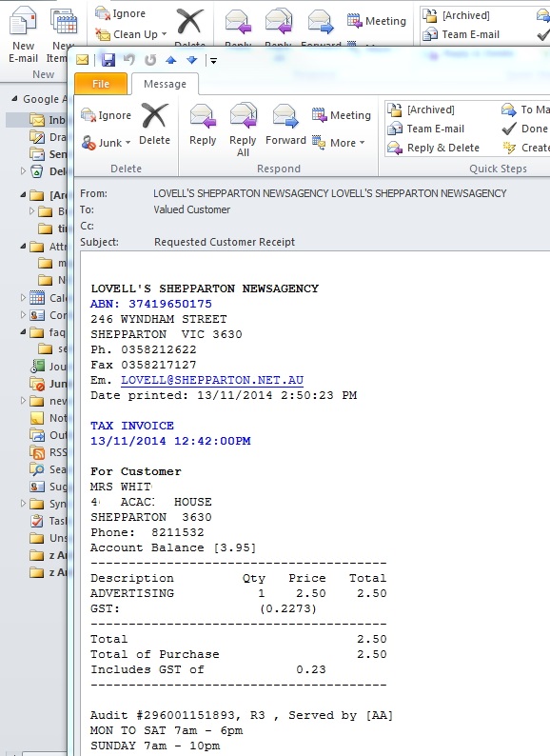The image size is (550, 756).
Task: Select [Archived] quick step in the back window
Action: 457,15
